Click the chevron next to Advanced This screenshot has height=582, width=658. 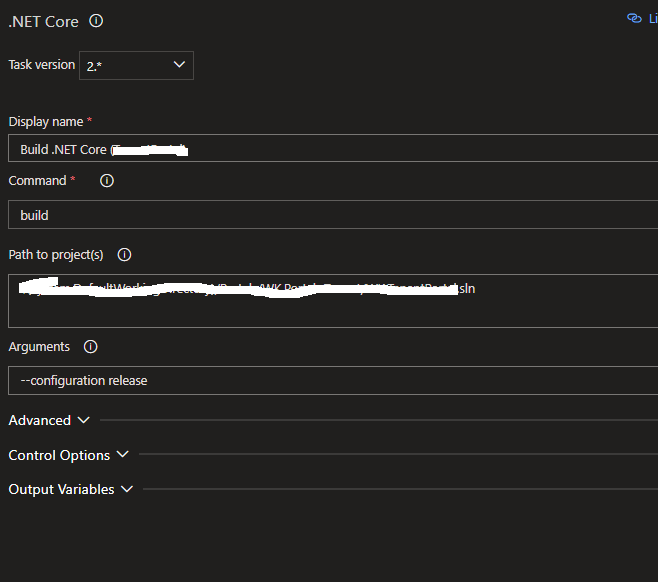click(83, 420)
